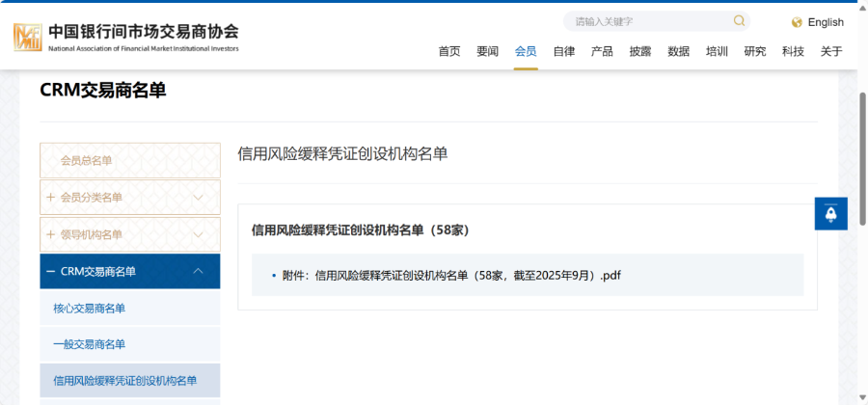Expand 领导机构名单 chevron arrow
The height and width of the screenshot is (405, 868).
tap(199, 234)
